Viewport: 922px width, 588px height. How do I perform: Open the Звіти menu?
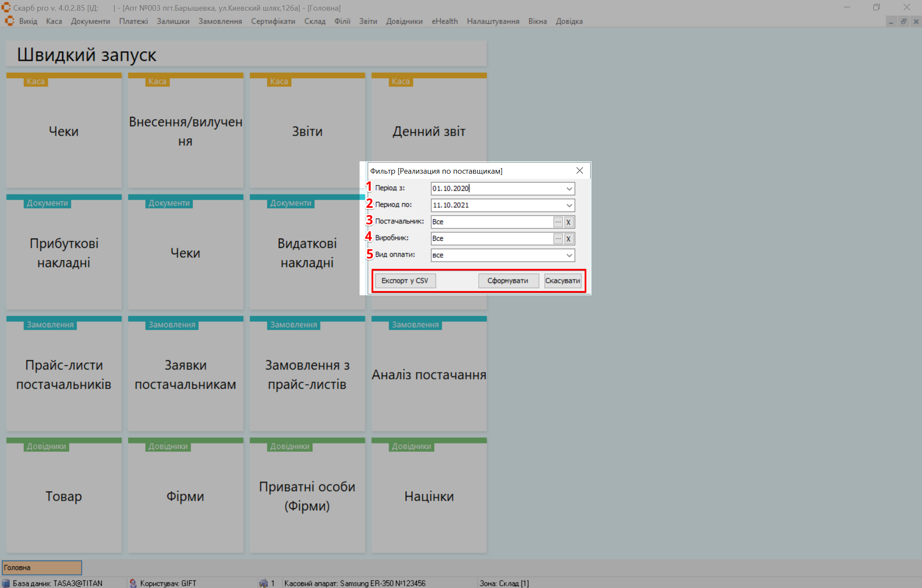(x=368, y=21)
